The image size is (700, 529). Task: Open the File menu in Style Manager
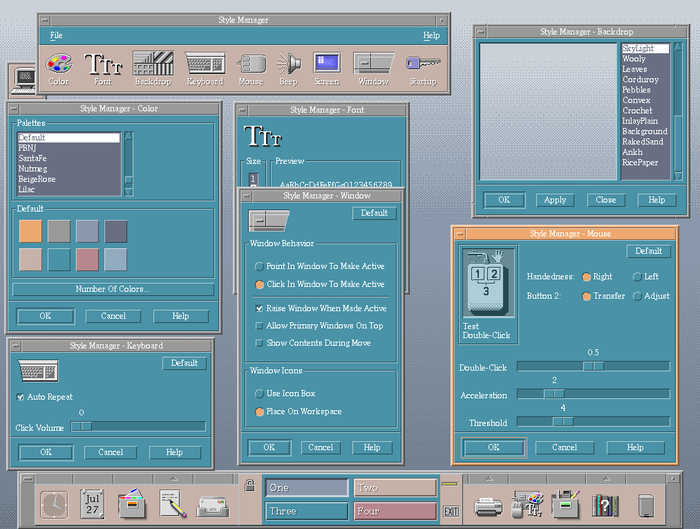click(x=56, y=35)
